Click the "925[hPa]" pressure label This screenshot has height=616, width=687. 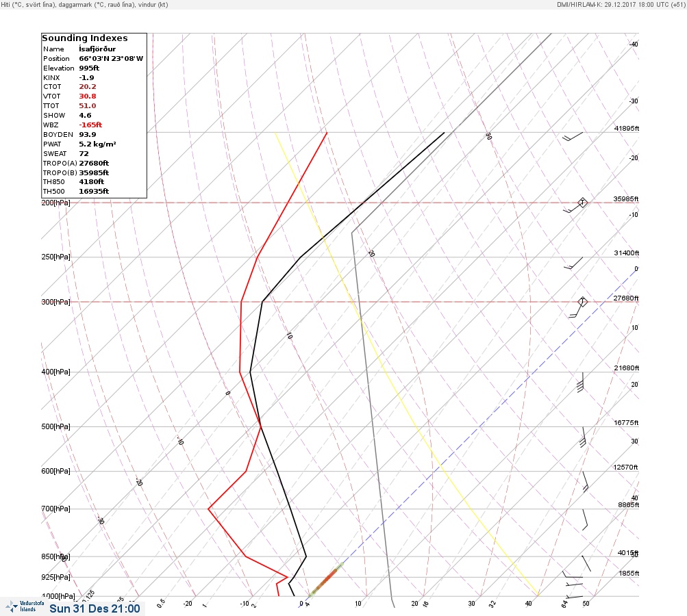pyautogui.click(x=55, y=577)
